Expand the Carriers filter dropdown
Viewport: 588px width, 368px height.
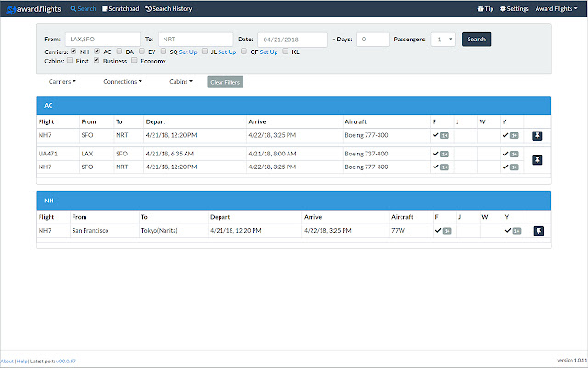[62, 82]
